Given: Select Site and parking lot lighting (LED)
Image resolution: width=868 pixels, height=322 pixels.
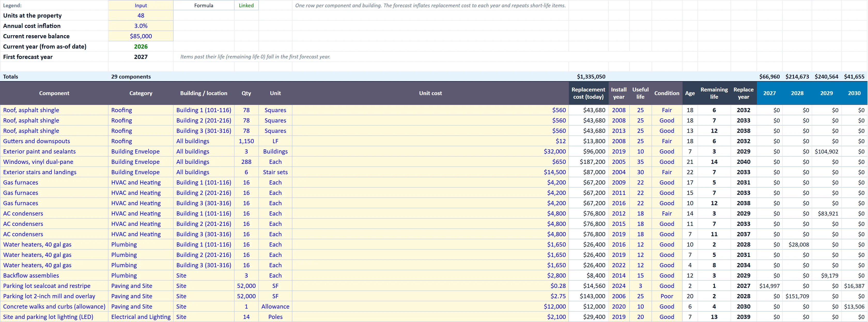Looking at the screenshot, I should [x=54, y=317].
